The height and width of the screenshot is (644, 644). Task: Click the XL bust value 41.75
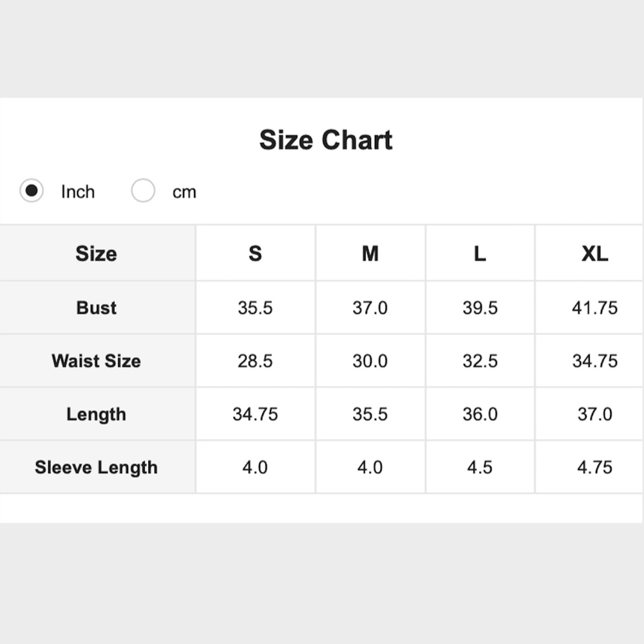pos(594,308)
